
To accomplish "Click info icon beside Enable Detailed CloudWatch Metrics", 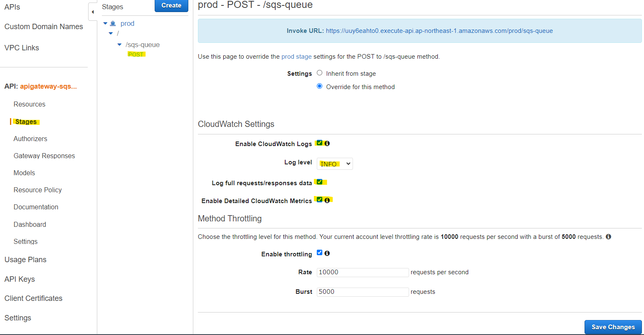I will click(328, 200).
